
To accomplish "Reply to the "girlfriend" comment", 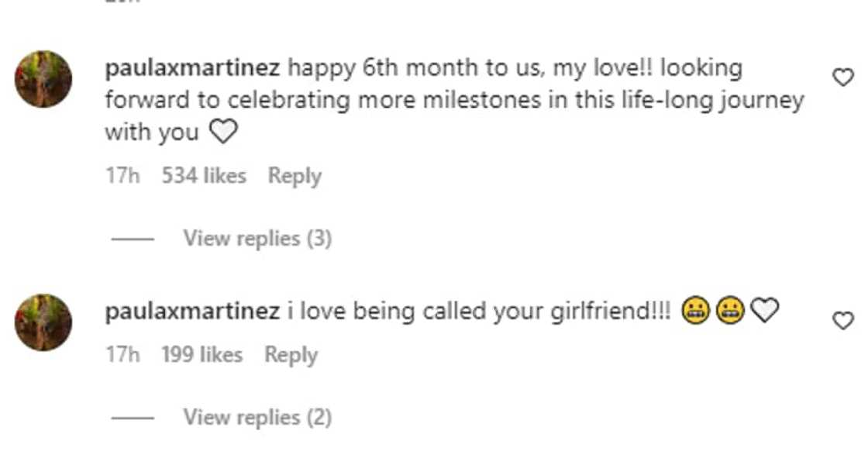I will point(291,355).
